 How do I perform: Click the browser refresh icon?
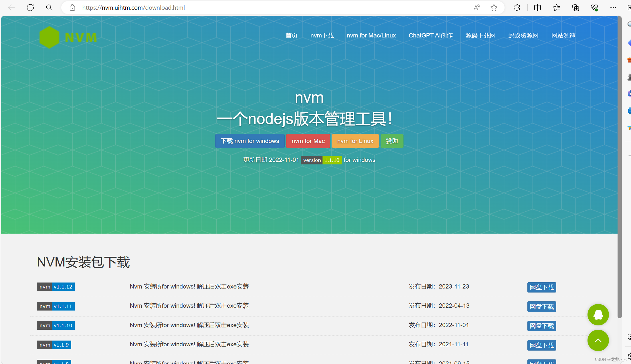tap(30, 8)
